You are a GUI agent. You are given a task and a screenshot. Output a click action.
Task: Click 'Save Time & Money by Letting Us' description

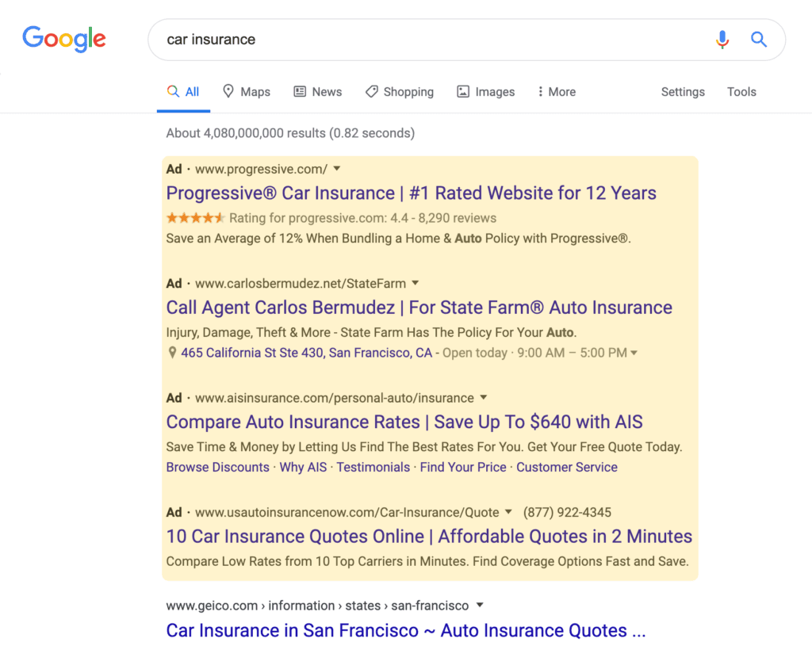(424, 447)
